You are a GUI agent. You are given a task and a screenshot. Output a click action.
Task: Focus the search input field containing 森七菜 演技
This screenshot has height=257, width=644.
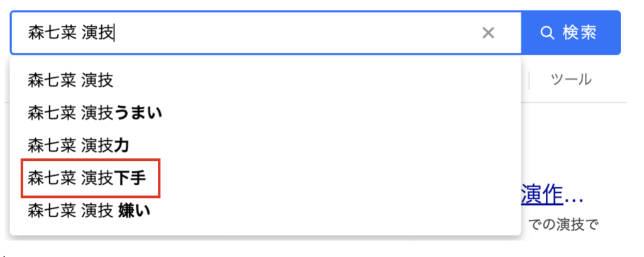pyautogui.click(x=266, y=33)
